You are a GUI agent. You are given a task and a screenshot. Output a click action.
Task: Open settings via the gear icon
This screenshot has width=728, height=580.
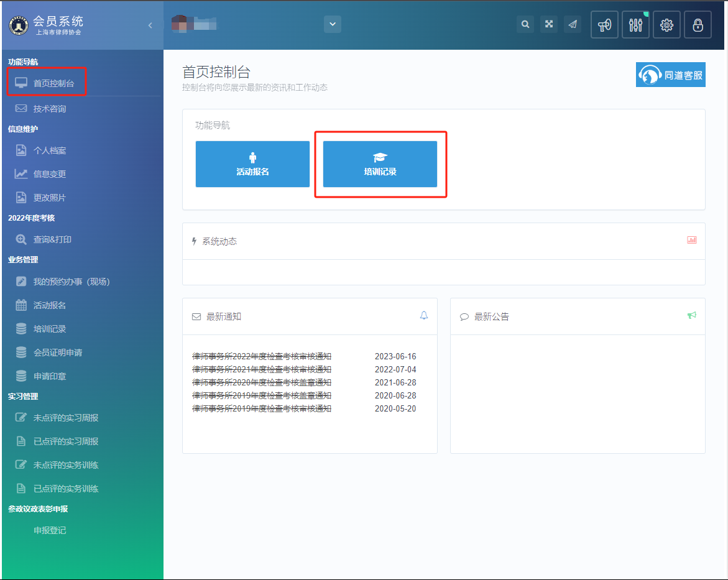[x=666, y=25]
